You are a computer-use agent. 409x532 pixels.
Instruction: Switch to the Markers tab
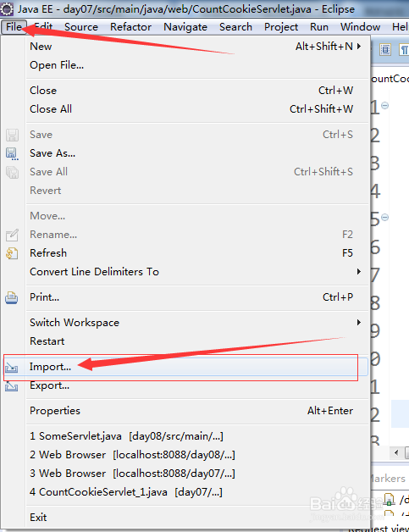pyautogui.click(x=389, y=479)
